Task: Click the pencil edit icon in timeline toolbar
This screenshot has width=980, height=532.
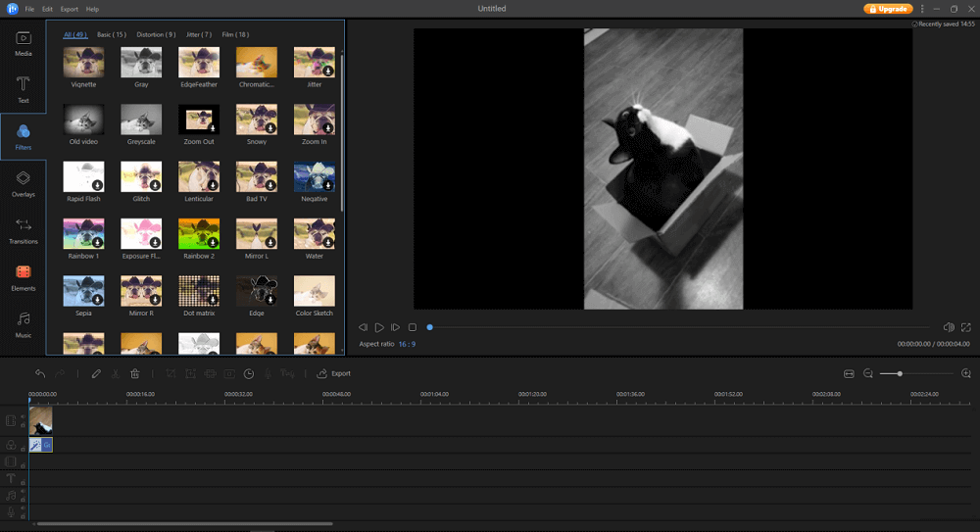Action: click(96, 373)
